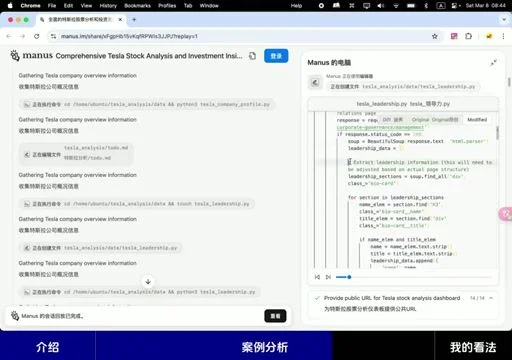
Task: Select the Diff view tab
Action: pos(393,119)
